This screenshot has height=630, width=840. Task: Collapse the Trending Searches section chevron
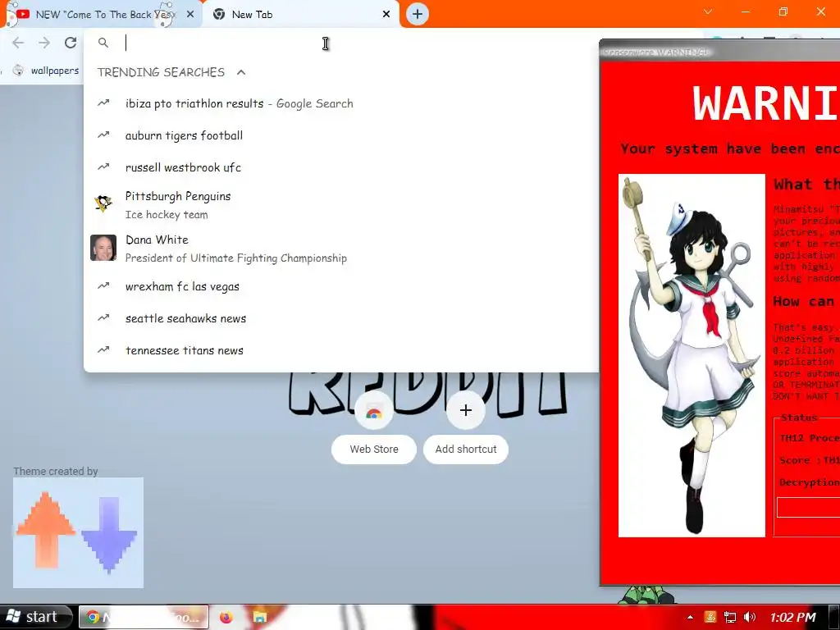coord(241,72)
